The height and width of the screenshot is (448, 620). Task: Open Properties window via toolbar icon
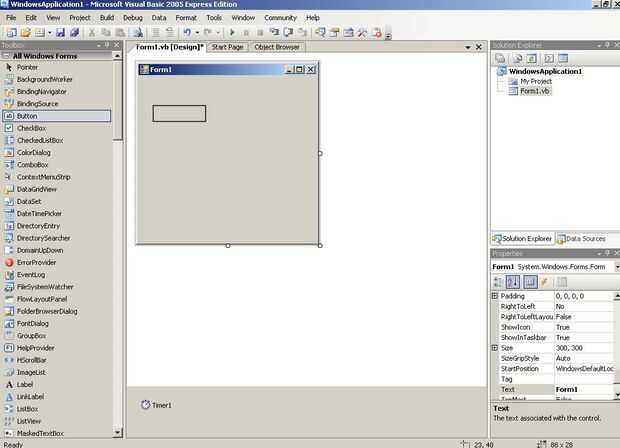[335, 32]
